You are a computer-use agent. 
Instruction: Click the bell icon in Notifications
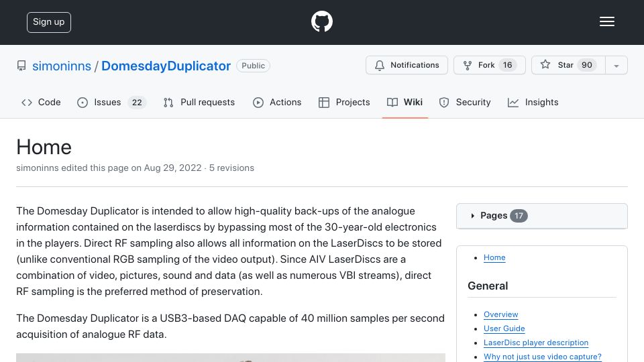[x=380, y=66]
